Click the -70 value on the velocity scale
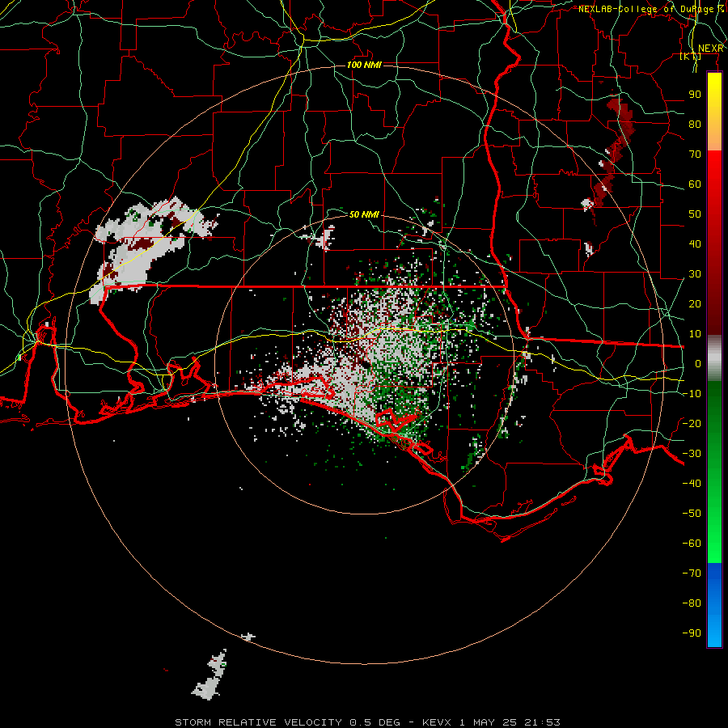Image resolution: width=728 pixels, height=728 pixels. coord(692,574)
